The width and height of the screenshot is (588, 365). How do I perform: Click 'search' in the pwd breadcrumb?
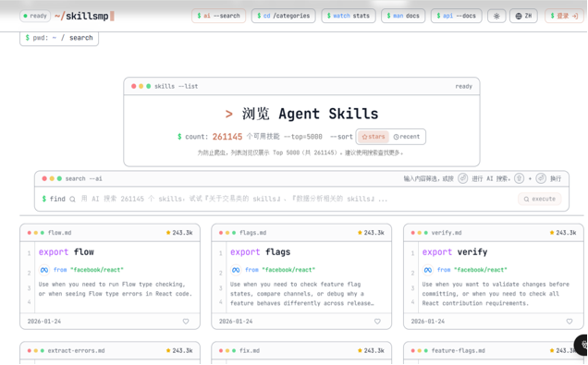[x=81, y=38]
